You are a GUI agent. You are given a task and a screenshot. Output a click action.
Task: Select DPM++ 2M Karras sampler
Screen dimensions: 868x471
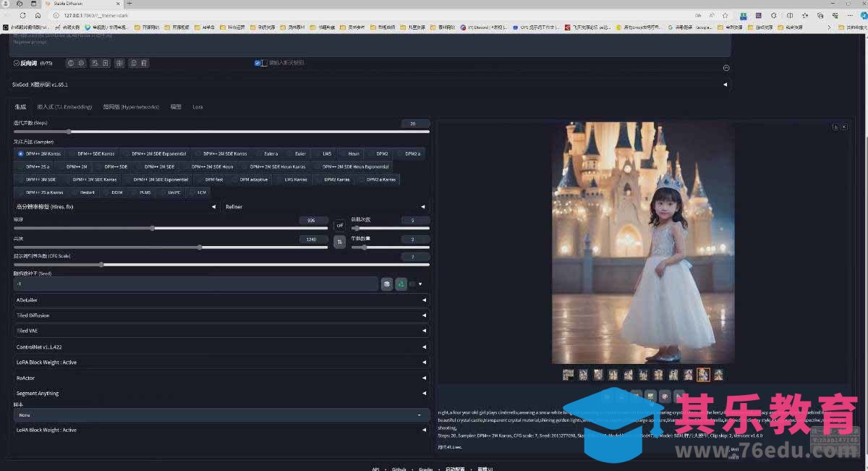[40, 153]
